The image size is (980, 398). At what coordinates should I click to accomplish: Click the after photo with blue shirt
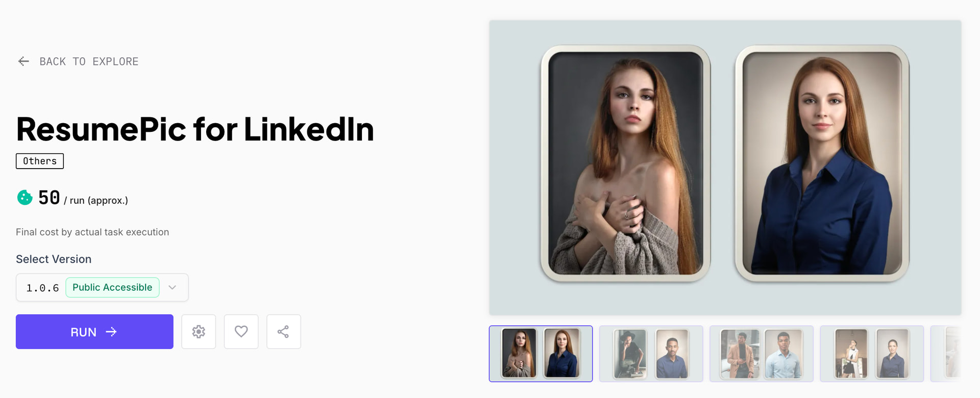(x=822, y=163)
